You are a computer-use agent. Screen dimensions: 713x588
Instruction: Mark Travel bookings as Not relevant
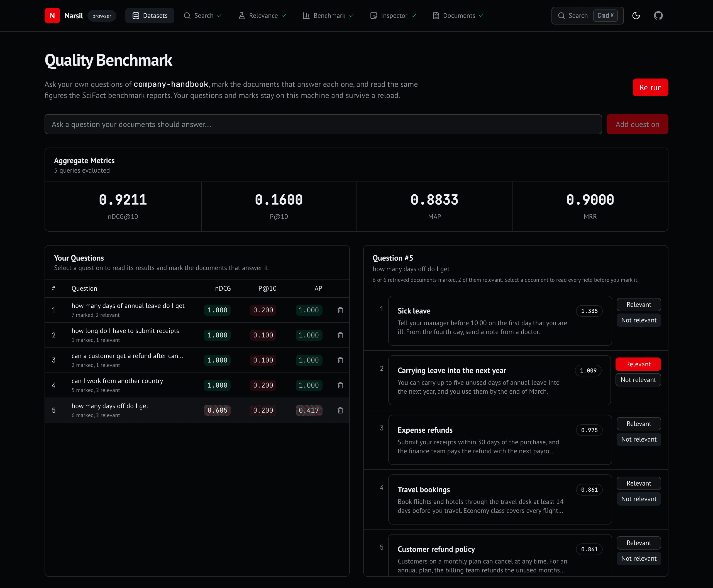(x=638, y=499)
